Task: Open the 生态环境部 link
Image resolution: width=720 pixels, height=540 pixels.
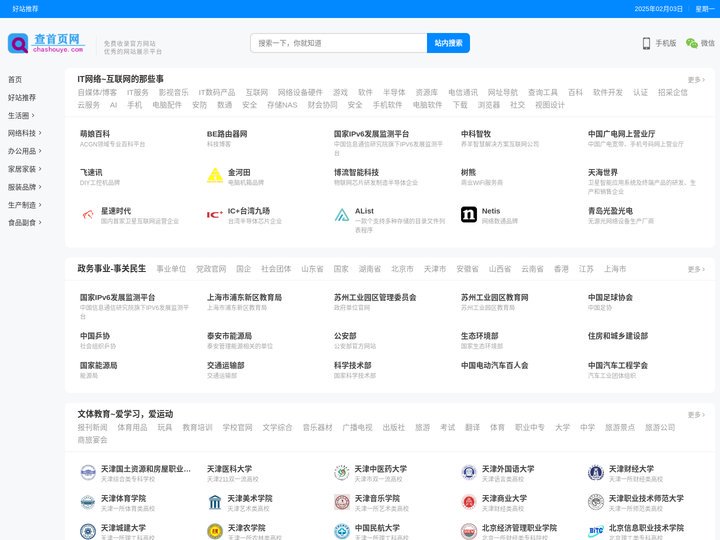Action: click(479, 336)
